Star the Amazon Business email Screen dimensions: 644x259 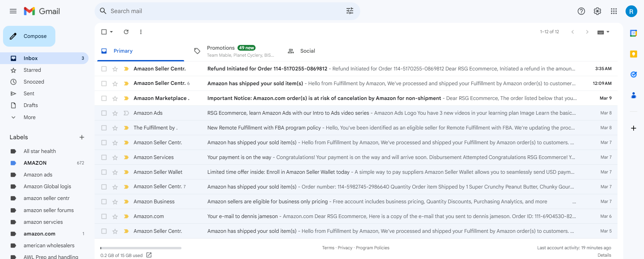(x=115, y=202)
